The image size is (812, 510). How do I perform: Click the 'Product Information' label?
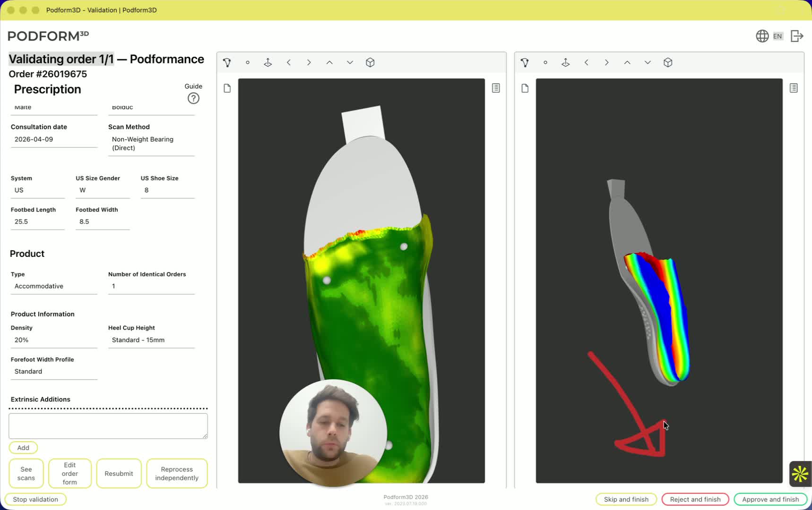click(43, 314)
